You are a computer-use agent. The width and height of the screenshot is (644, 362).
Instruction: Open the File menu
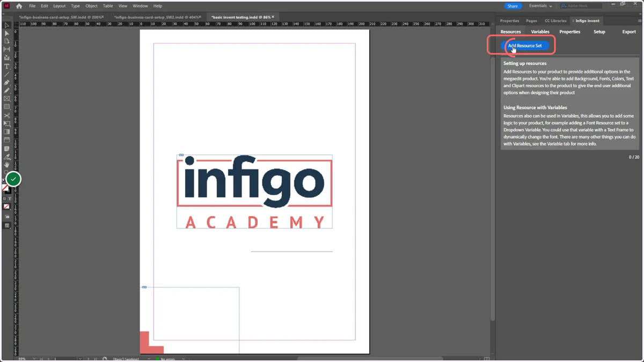tap(32, 6)
